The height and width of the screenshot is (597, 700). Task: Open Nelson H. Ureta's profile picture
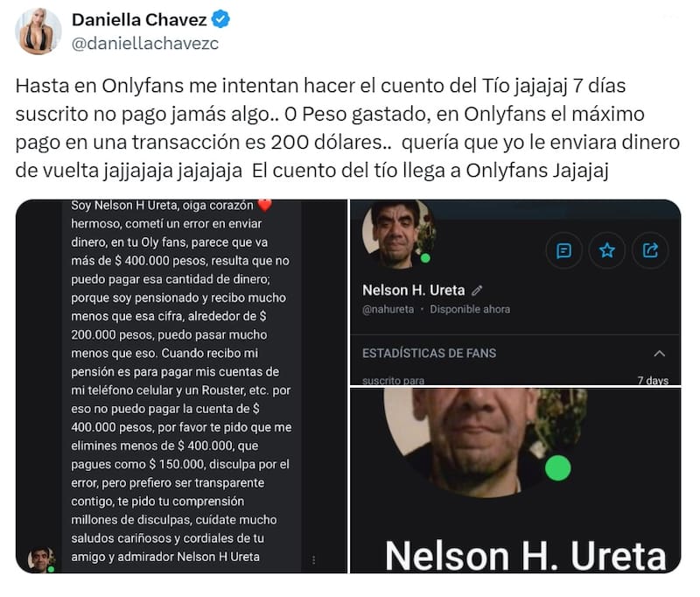[x=399, y=235]
